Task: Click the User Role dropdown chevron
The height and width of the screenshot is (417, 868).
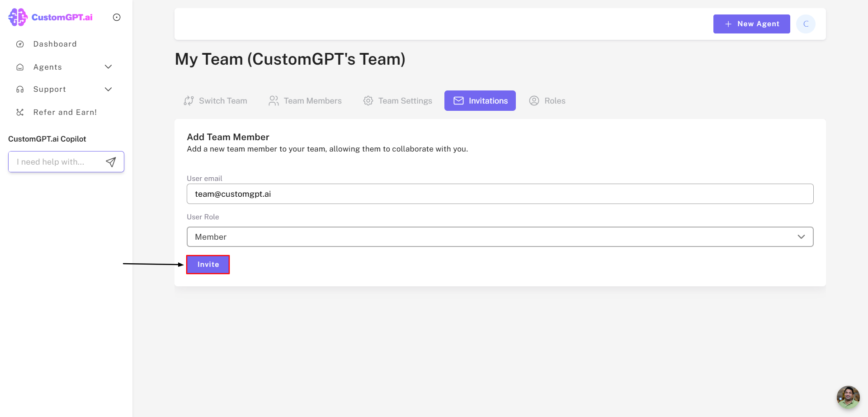Action: [801, 237]
